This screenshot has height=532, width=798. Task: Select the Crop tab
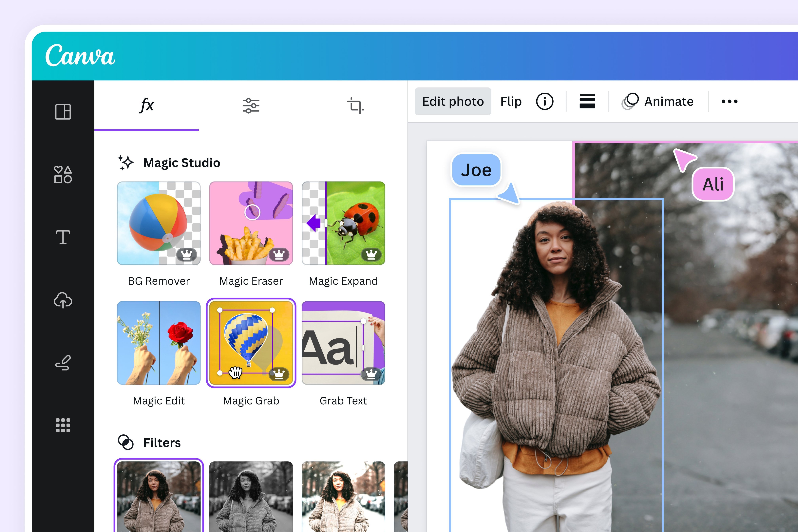click(356, 105)
